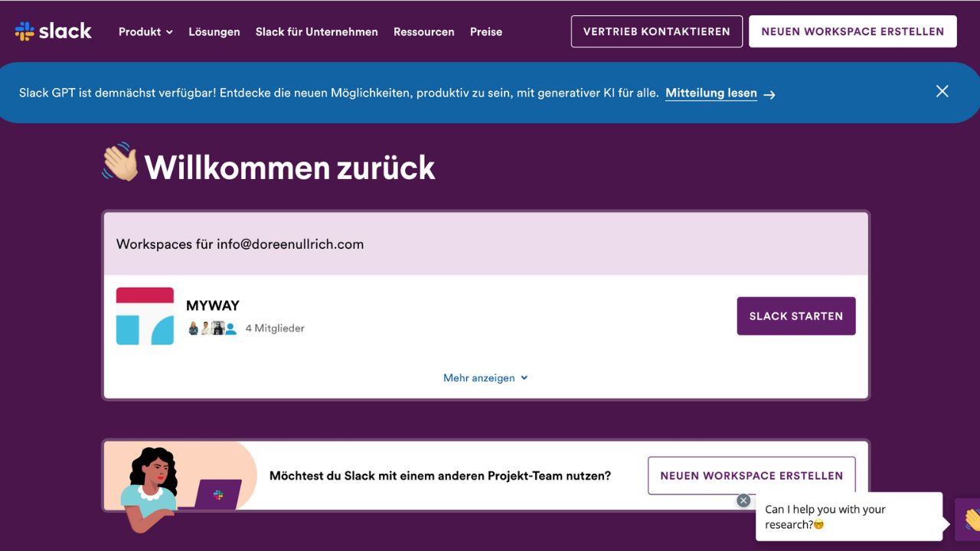Close the Slack GPT announcement banner
The image size is (980, 551).
click(x=942, y=91)
